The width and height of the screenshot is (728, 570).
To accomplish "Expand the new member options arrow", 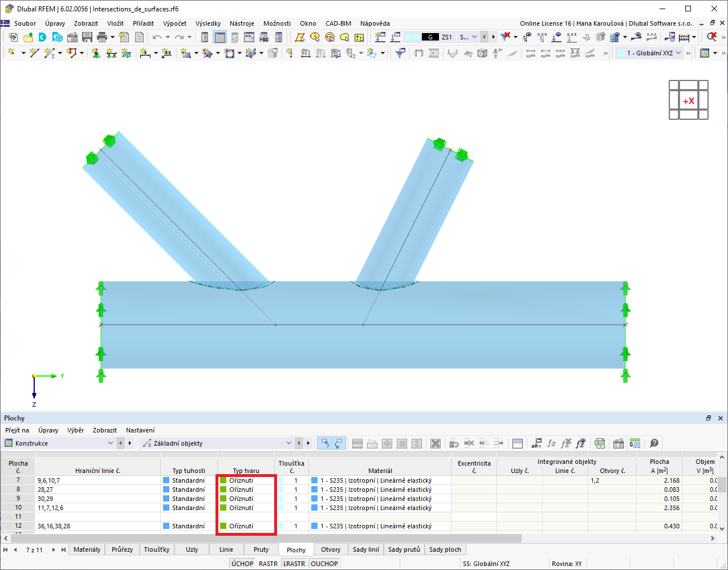I will point(60,53).
